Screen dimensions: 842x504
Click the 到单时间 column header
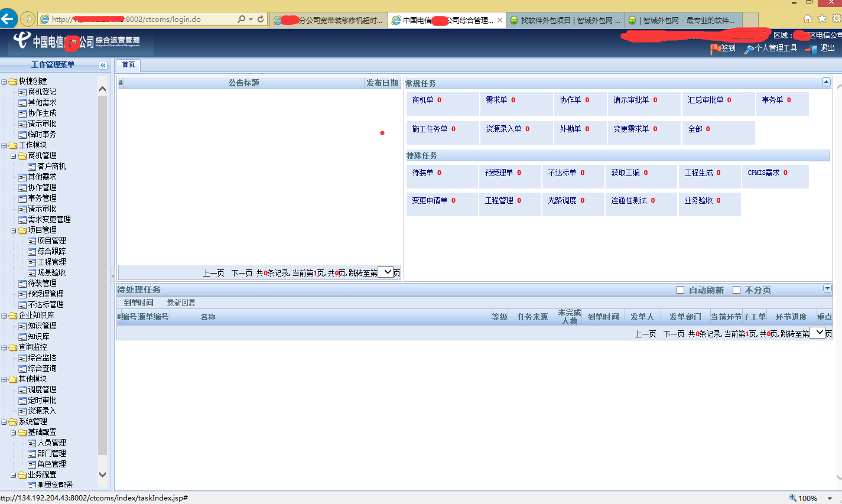603,317
